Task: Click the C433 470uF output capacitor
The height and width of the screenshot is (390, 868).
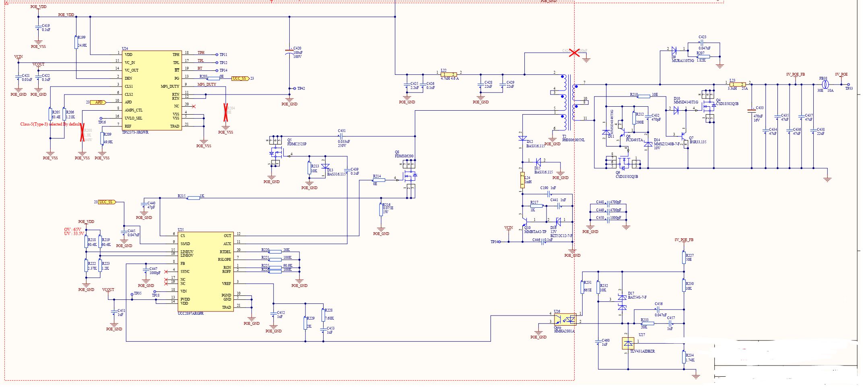Action: [751, 110]
